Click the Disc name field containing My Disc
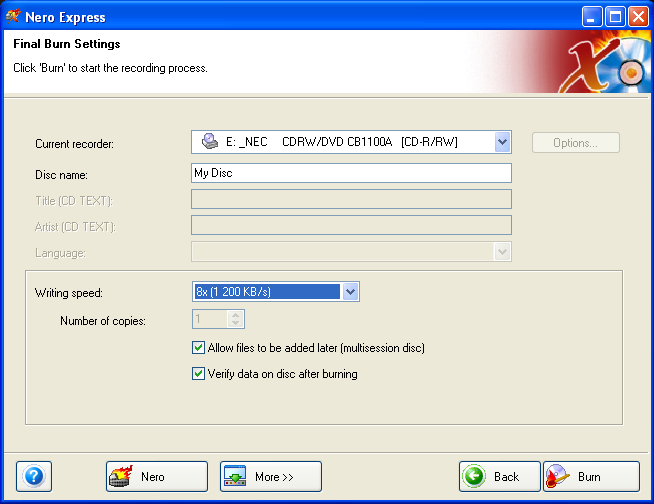654x504 pixels. 351,173
